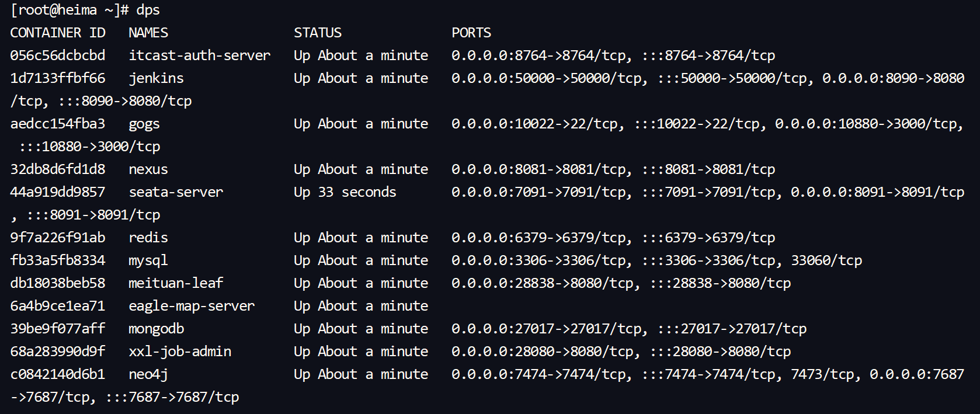The width and height of the screenshot is (980, 414).
Task: Select the gogs container name
Action: pos(144,124)
